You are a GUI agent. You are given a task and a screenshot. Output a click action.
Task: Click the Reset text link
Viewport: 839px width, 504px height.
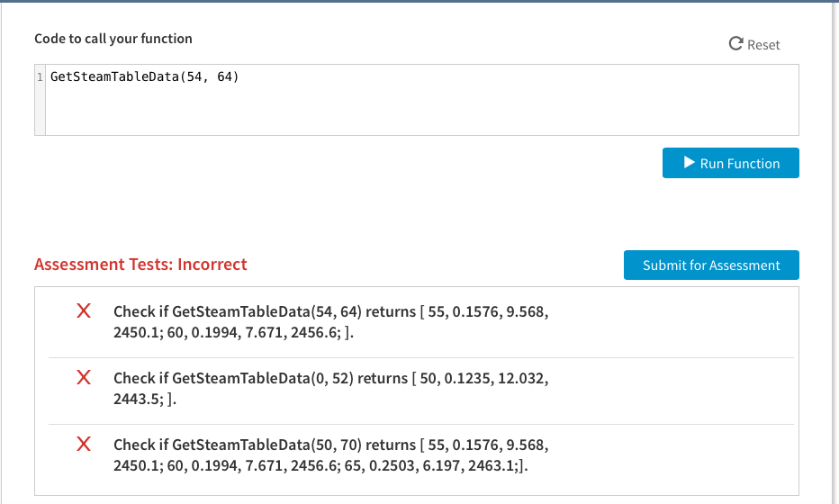click(x=763, y=45)
